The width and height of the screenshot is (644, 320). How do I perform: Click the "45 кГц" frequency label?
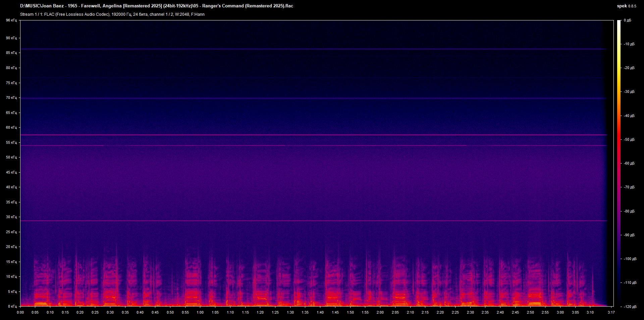11,173
